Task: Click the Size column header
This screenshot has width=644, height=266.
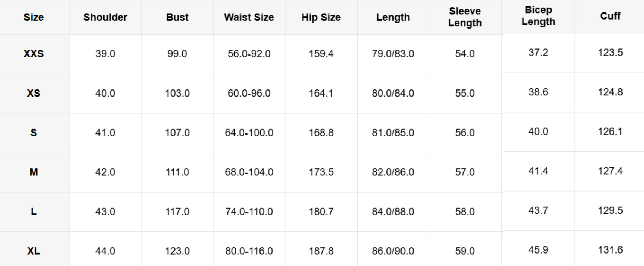Action: tap(33, 17)
